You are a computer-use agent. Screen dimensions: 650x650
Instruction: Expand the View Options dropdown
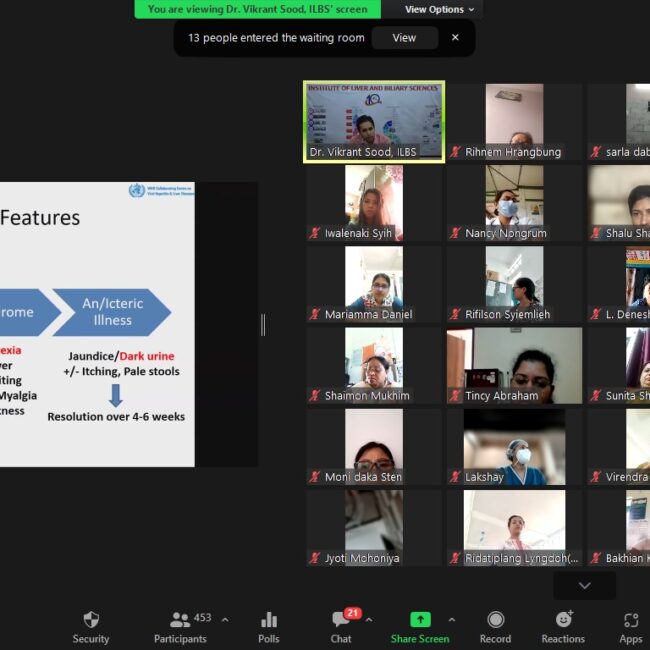(439, 9)
